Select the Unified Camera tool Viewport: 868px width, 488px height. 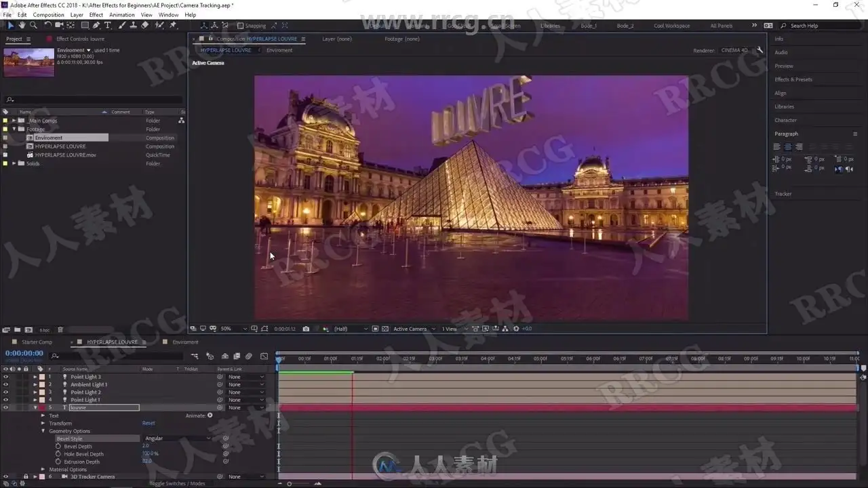pos(59,25)
